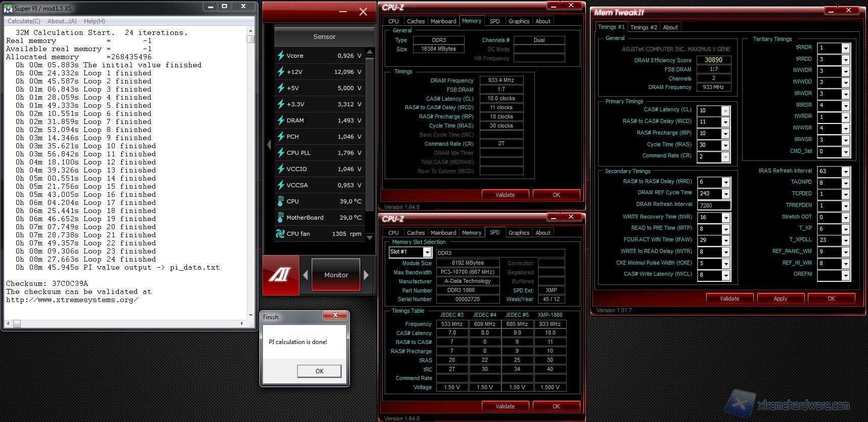Open the Calculate menu in Super PI
868x422 pixels.
pos(24,21)
